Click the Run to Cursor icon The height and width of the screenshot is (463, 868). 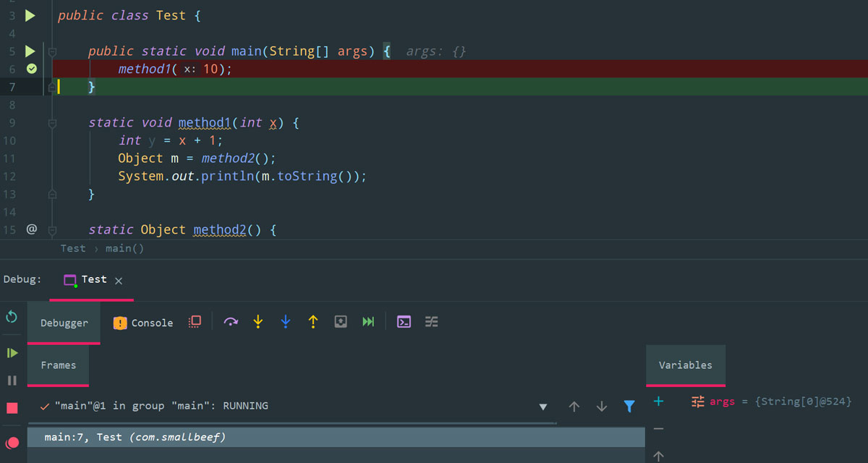(368, 322)
